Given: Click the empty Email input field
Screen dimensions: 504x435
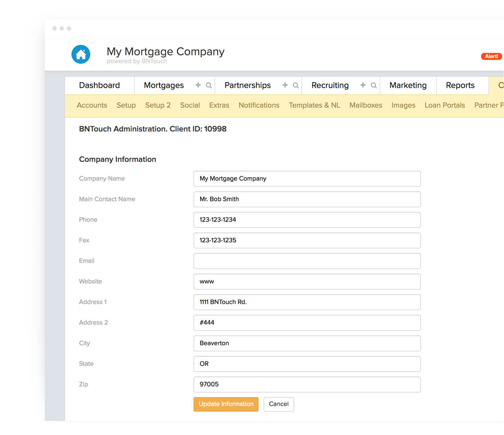Looking at the screenshot, I should pos(307,261).
